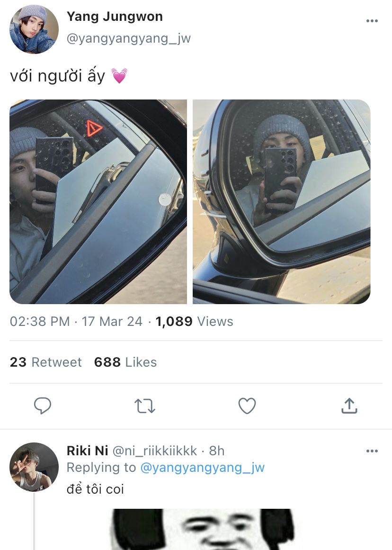Click the @ni_riikkiikkk handle
Viewport: 392px width, 550px height.
[154, 451]
